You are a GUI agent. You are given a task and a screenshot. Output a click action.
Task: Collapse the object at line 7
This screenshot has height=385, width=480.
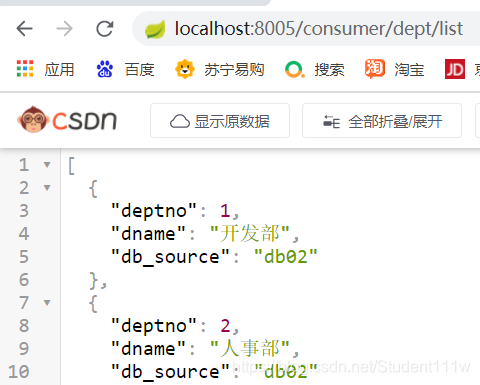pyautogui.click(x=47, y=303)
